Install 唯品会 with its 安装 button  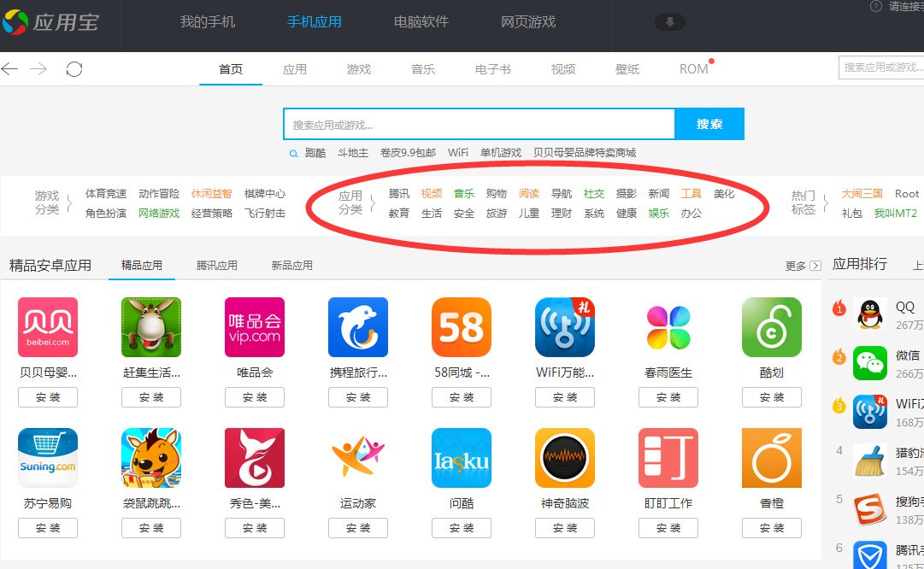tap(255, 397)
